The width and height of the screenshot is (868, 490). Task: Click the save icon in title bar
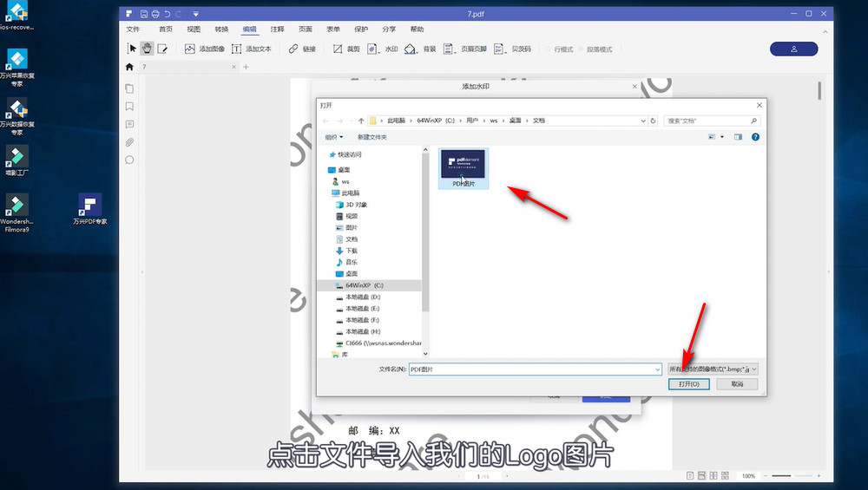click(x=144, y=14)
